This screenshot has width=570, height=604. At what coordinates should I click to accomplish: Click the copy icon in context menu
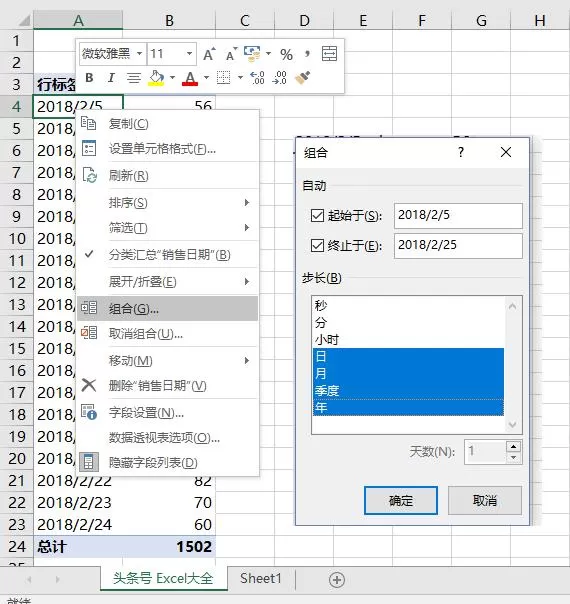pos(89,123)
